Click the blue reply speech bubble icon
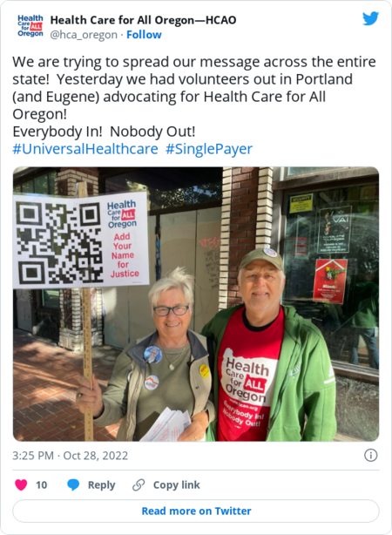 (73, 484)
